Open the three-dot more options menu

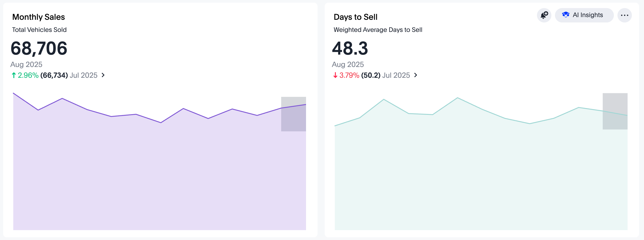tap(624, 15)
